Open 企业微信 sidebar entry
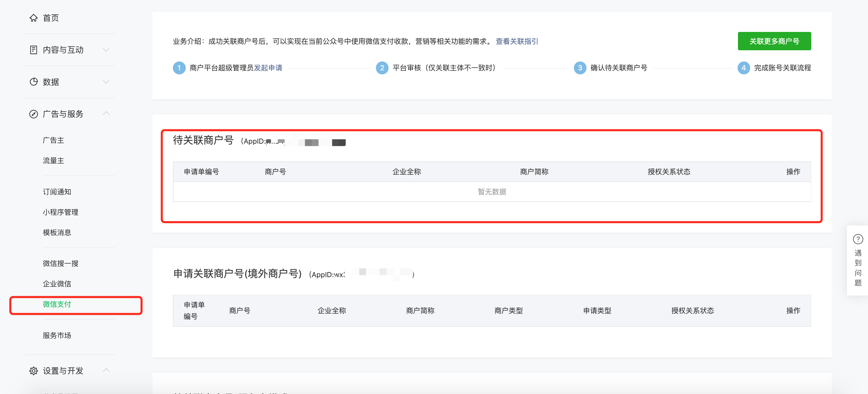 57,284
